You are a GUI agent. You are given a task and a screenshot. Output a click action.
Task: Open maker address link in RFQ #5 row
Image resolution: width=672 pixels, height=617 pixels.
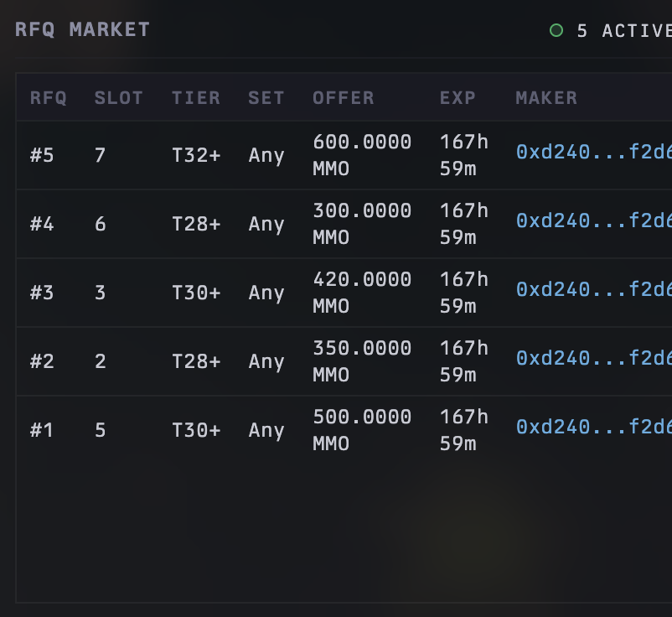click(x=594, y=153)
